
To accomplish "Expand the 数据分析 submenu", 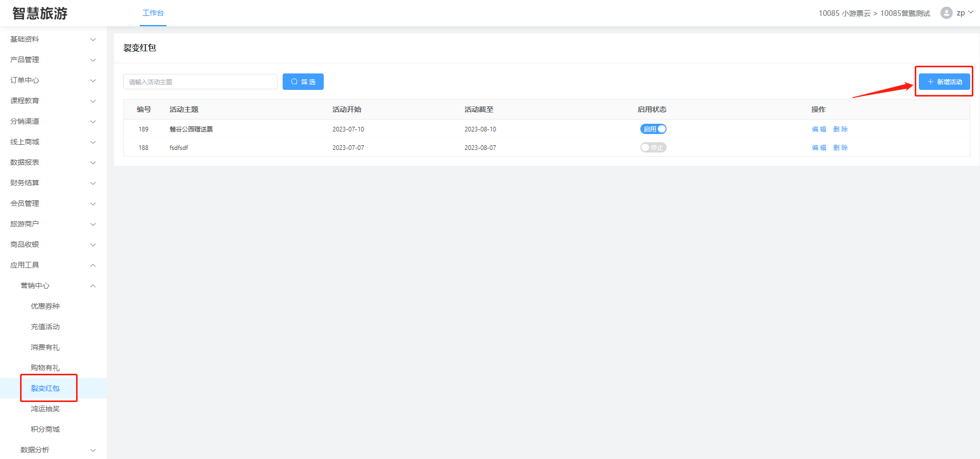I will (x=58, y=450).
